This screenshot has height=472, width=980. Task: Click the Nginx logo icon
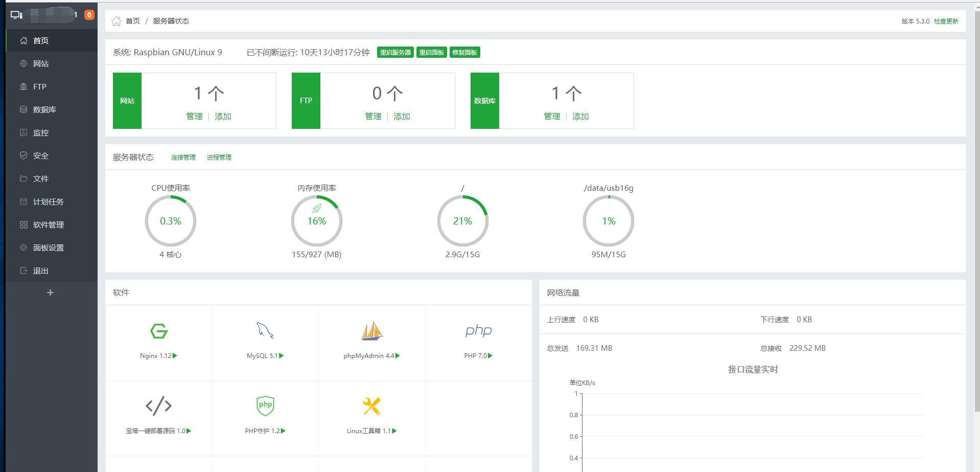pyautogui.click(x=159, y=331)
